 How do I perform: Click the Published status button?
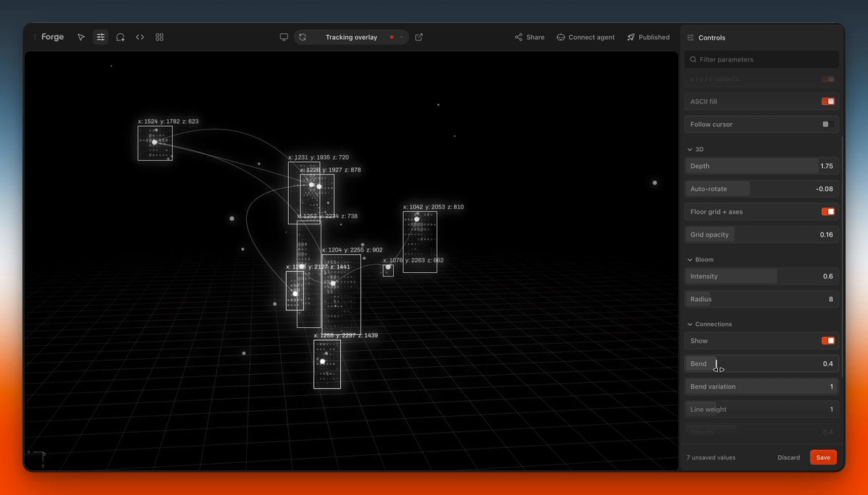(648, 37)
